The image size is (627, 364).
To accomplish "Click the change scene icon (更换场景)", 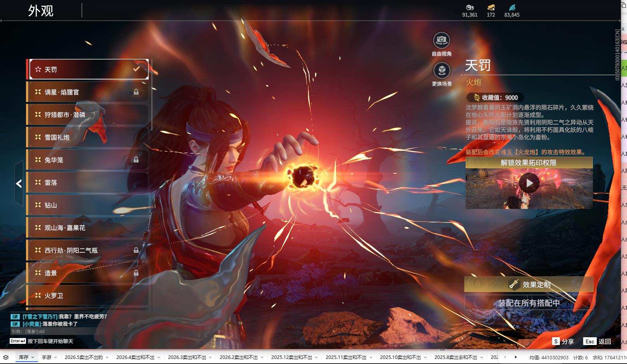I will [x=442, y=70].
